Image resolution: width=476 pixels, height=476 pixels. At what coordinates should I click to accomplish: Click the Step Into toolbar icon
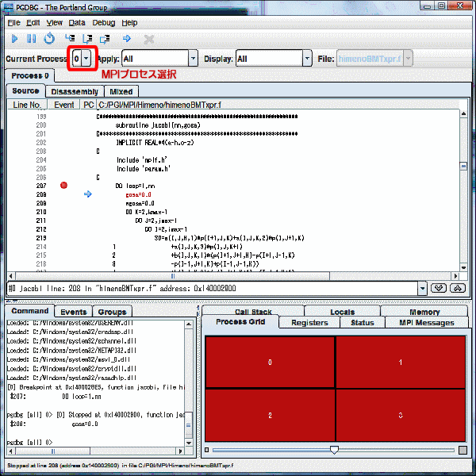71,38
